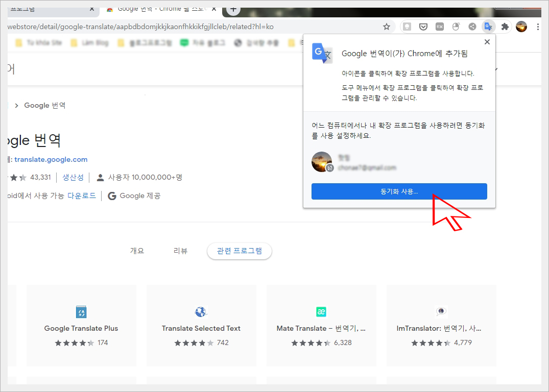Close the Google 번역 Chrome web store tab
This screenshot has height=392, width=549.
(214, 10)
